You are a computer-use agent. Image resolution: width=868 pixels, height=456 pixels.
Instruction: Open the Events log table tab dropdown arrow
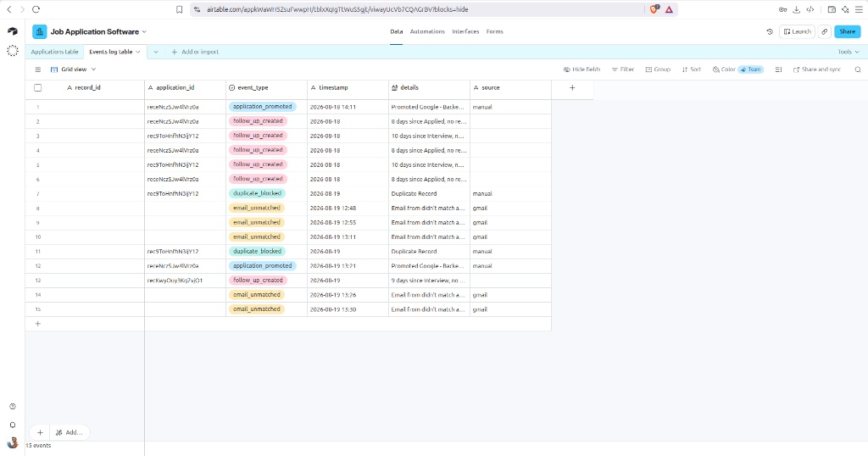(x=138, y=52)
